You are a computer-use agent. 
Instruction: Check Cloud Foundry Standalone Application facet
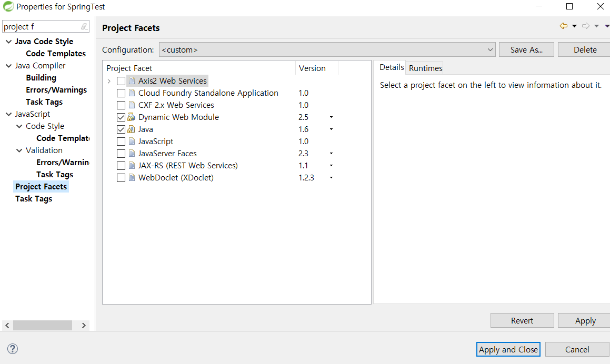click(x=121, y=93)
